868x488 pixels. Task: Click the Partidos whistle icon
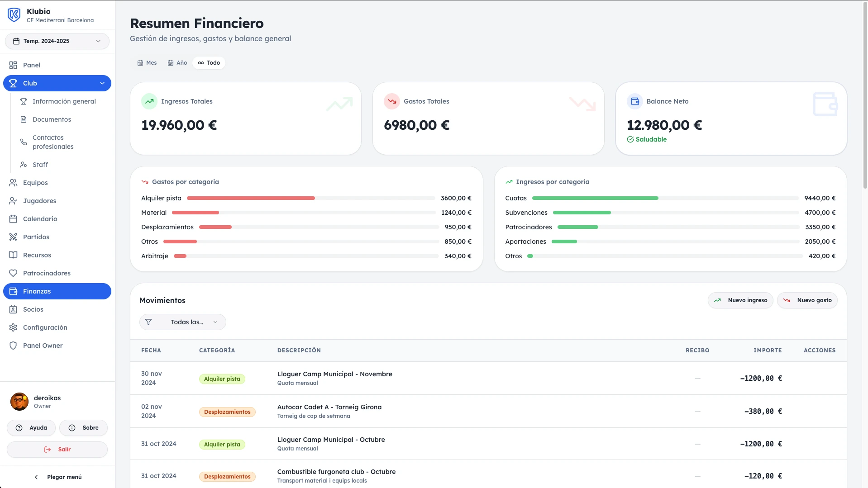tap(14, 237)
